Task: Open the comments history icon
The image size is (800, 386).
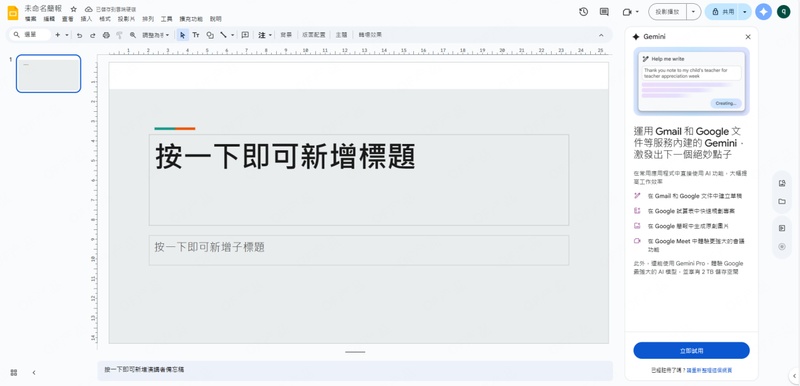Action: [x=604, y=12]
